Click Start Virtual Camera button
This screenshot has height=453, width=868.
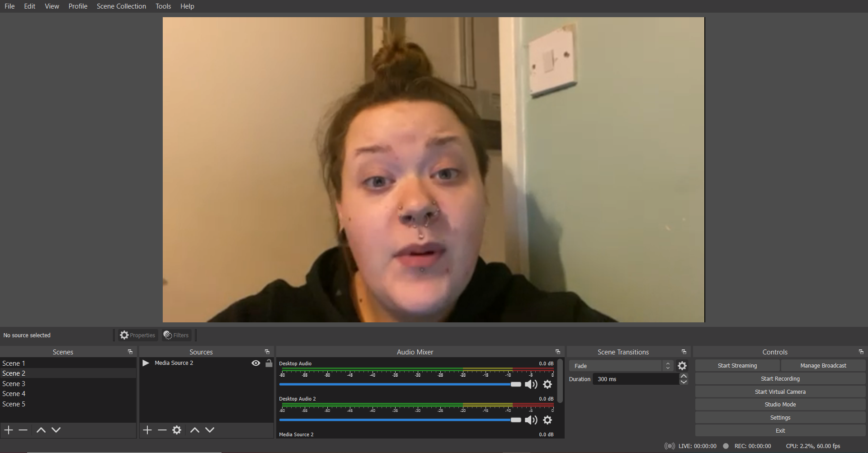click(780, 392)
